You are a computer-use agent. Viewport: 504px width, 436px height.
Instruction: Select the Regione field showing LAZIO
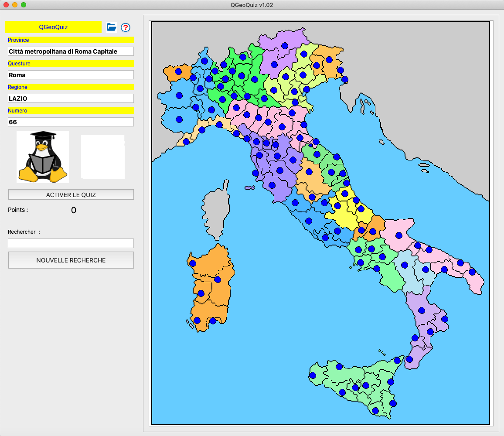coord(71,99)
